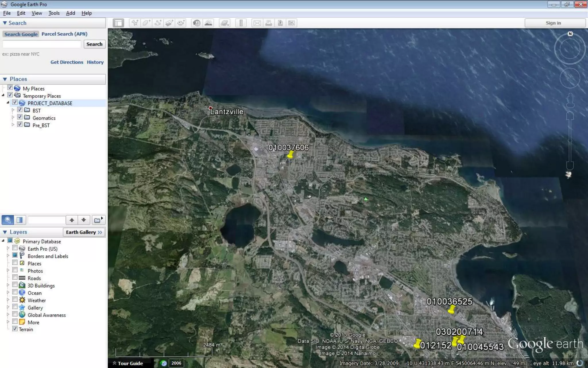
Task: Click the zoom slider on map
Action: pyautogui.click(x=570, y=141)
